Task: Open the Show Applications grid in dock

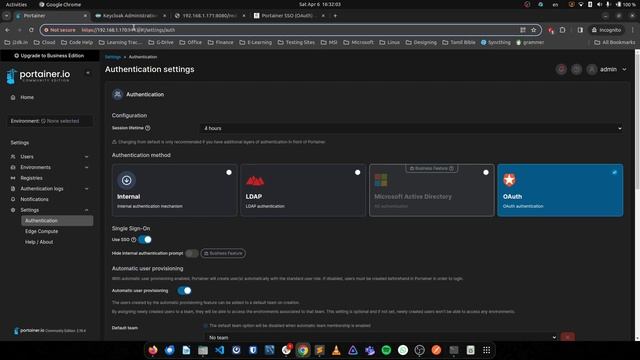Action: 487,350
